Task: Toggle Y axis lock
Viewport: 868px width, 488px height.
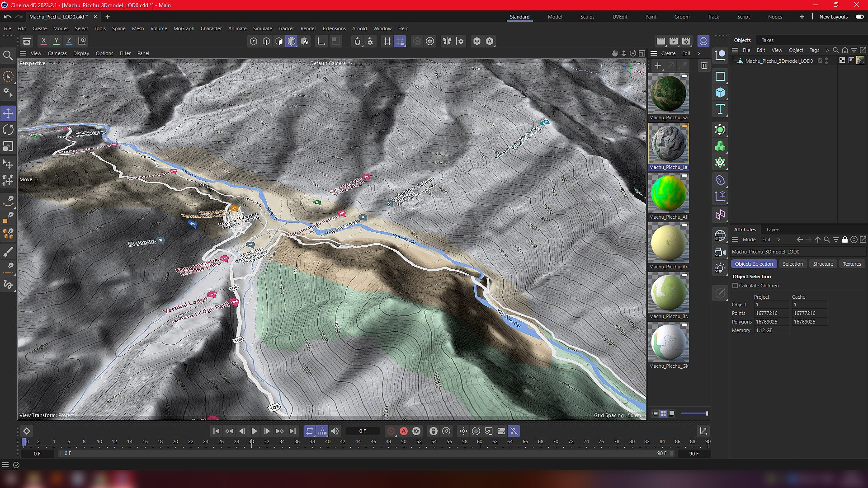Action: click(56, 41)
